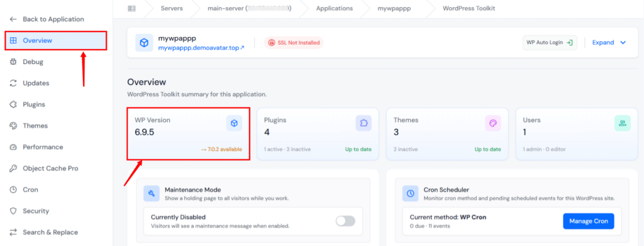The width and height of the screenshot is (644, 246).
Task: Click the '0 due · 11 events' text
Action: [430, 226]
